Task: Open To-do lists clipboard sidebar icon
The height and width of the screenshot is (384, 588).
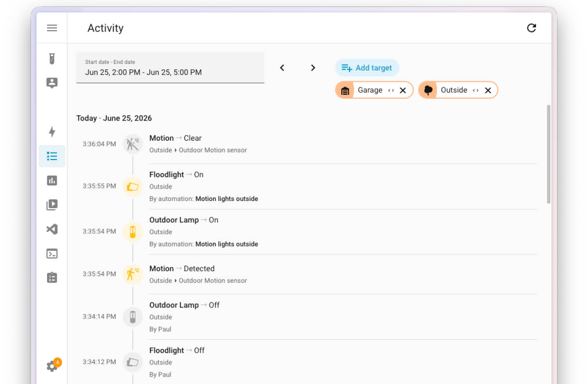Action: 52,277
